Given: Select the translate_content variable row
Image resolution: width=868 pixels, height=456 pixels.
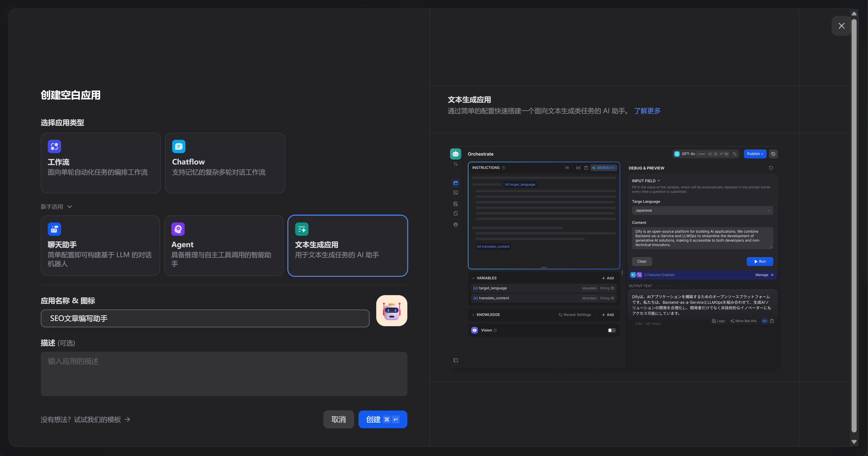Looking at the screenshot, I should 543,298.
